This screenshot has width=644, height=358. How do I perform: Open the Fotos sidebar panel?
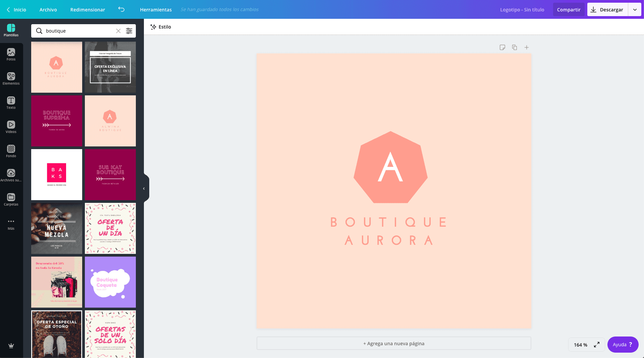click(11, 55)
